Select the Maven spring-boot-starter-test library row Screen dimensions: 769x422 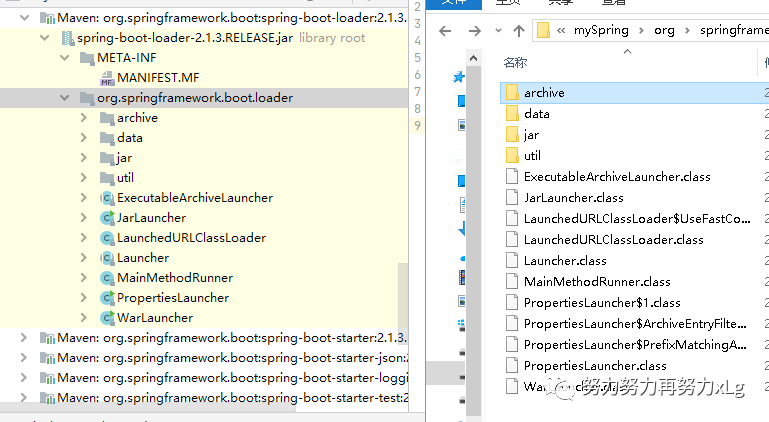(204, 398)
